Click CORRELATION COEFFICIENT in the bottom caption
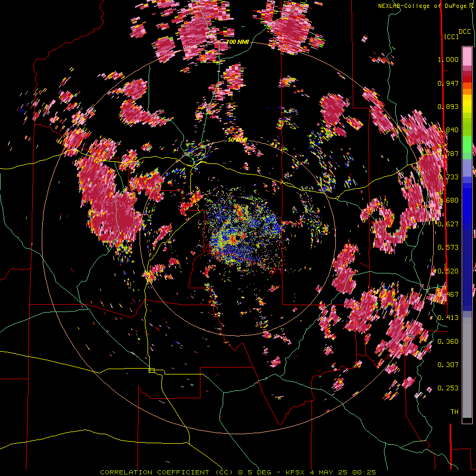Screen dimensions: 476x476 (154, 472)
